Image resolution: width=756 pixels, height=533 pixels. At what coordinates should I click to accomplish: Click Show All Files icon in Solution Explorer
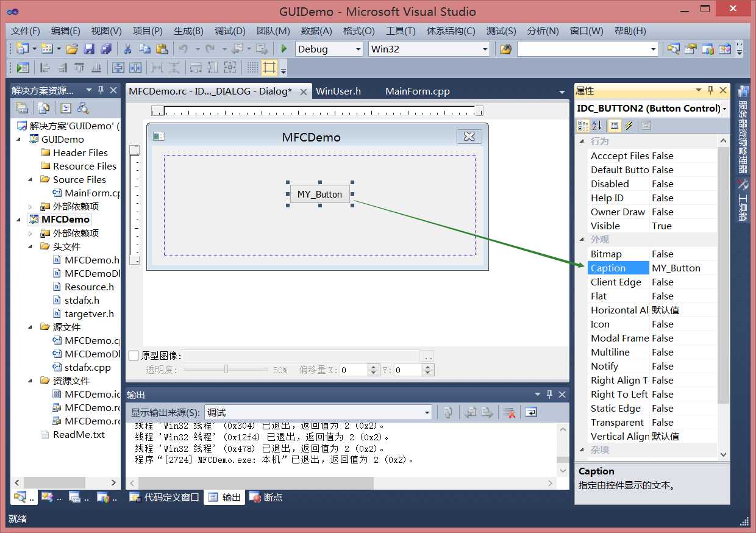(43, 108)
